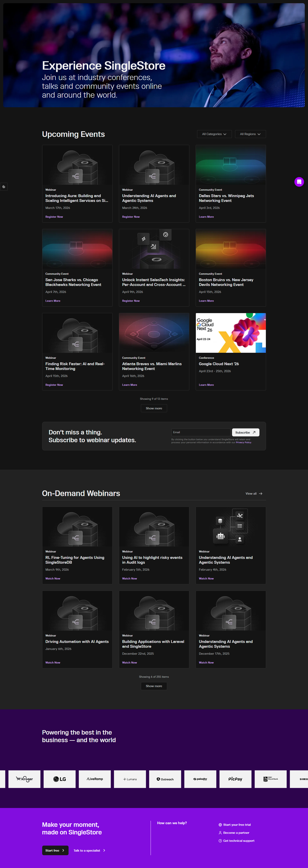This screenshot has width=308, height=868.
Task: Open the Google Cloud Next '26 thumbnail
Action: tap(231, 333)
